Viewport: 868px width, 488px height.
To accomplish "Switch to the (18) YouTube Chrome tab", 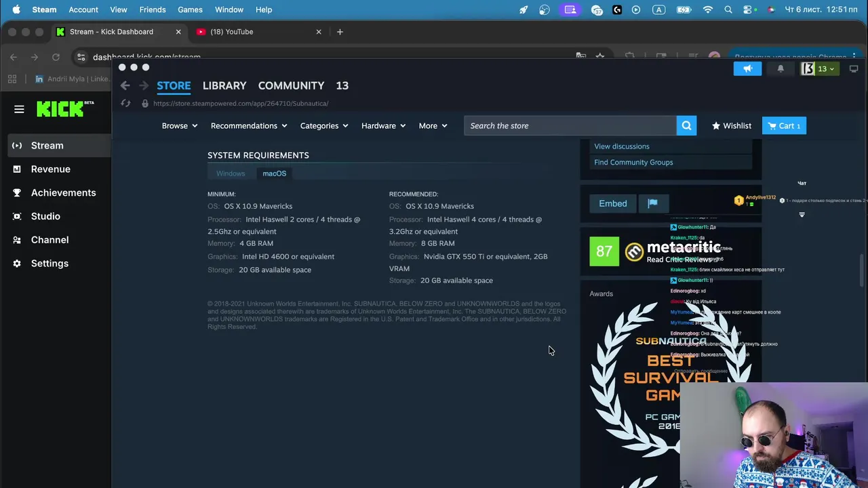I will click(x=259, y=32).
